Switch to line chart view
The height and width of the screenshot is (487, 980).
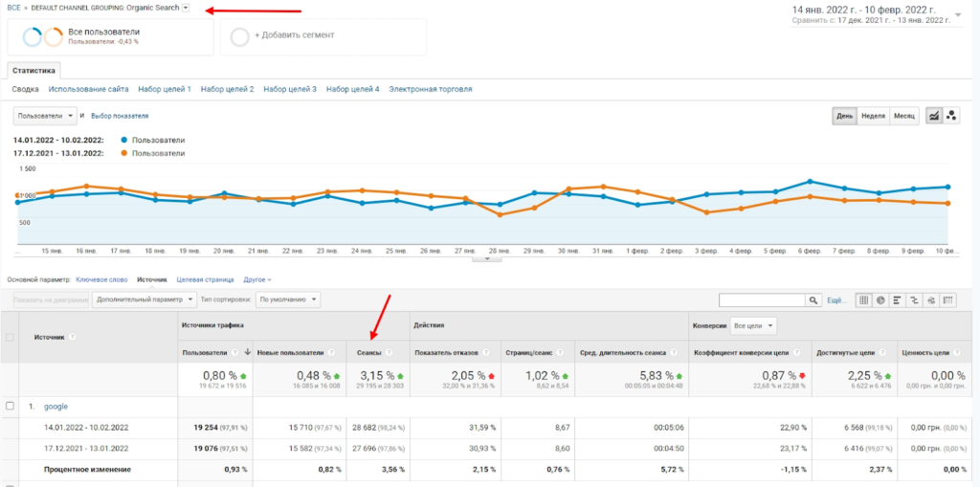pyautogui.click(x=934, y=116)
